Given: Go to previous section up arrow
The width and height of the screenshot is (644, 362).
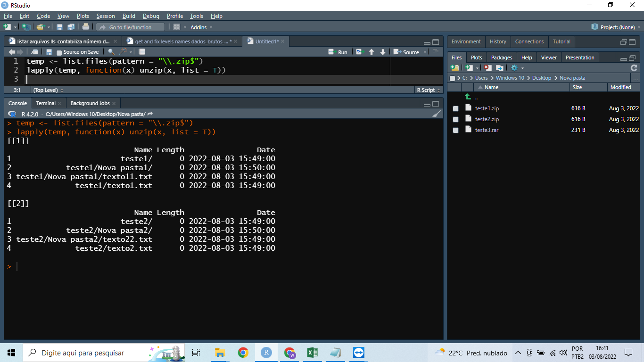Looking at the screenshot, I should click(x=372, y=52).
